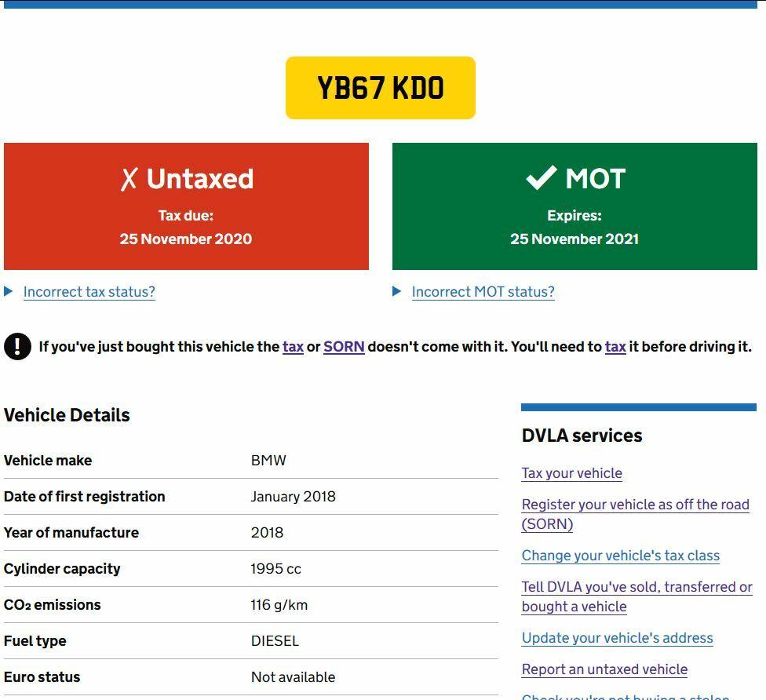Viewport: 766px width, 700px height.
Task: Go to 'Change your vehicle's tax class'
Action: (620, 556)
